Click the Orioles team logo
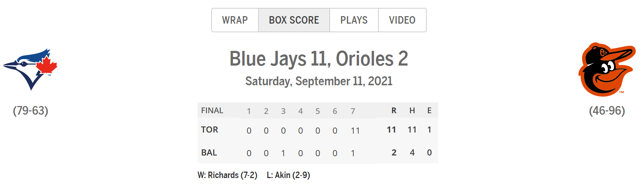This screenshot has width=644, height=187. click(x=607, y=69)
